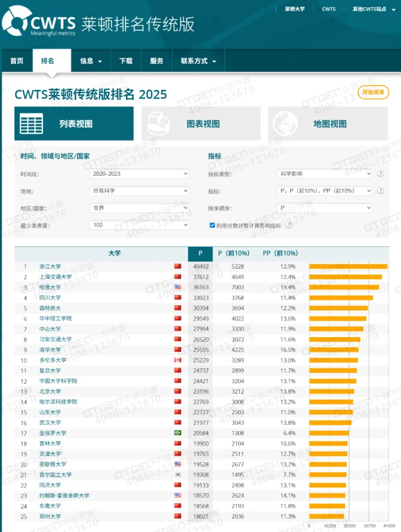Open the 莱顿大学 top link
Image resolution: width=401 pixels, height=532 pixels.
point(294,9)
